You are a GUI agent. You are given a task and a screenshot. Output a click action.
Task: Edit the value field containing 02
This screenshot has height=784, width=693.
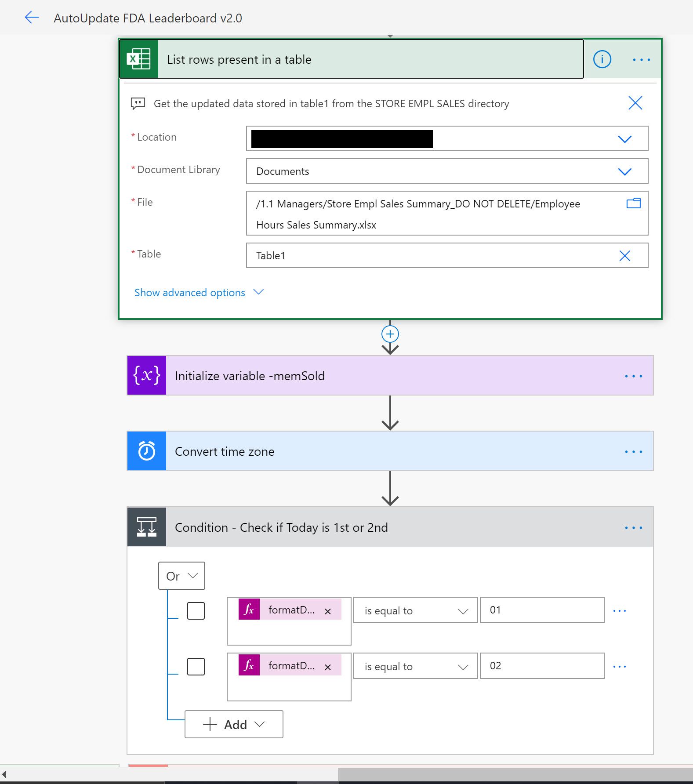click(542, 666)
